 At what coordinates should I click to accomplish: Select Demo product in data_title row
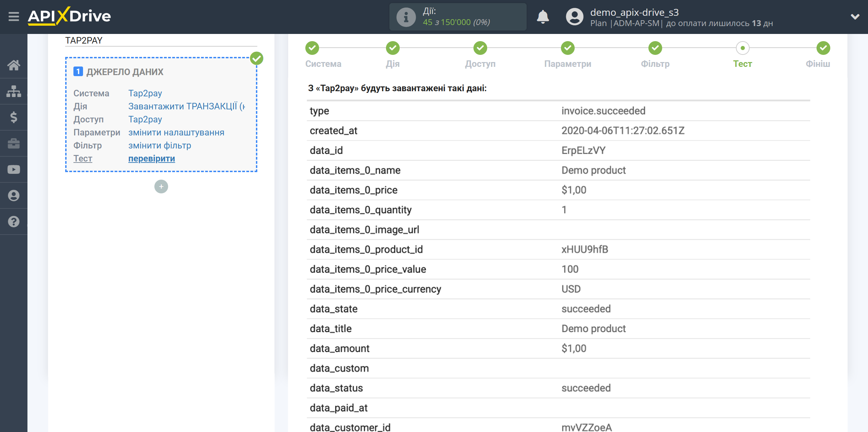[x=594, y=329]
